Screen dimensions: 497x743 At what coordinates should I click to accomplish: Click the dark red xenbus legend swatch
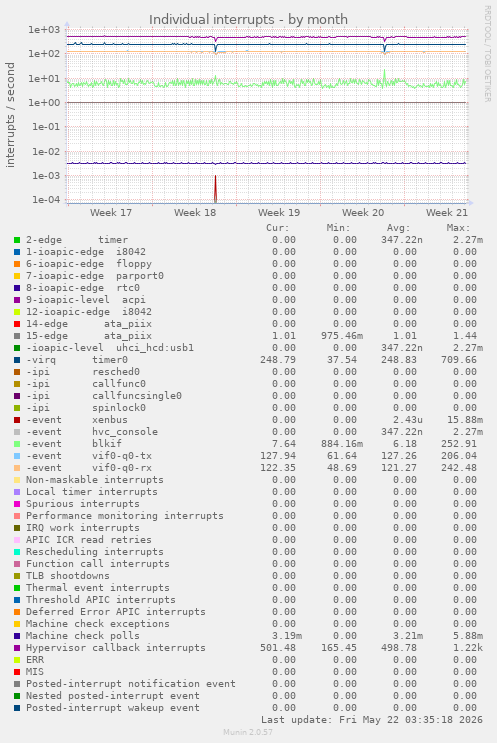click(x=17, y=420)
